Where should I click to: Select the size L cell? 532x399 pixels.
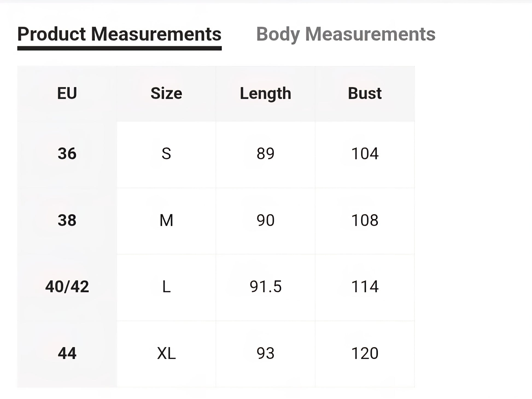coord(166,287)
